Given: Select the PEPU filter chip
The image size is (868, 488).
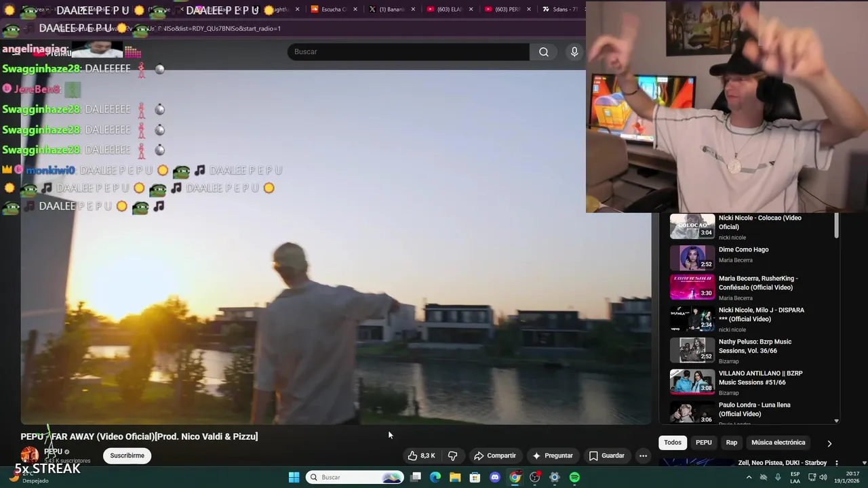Looking at the screenshot, I should tap(704, 443).
